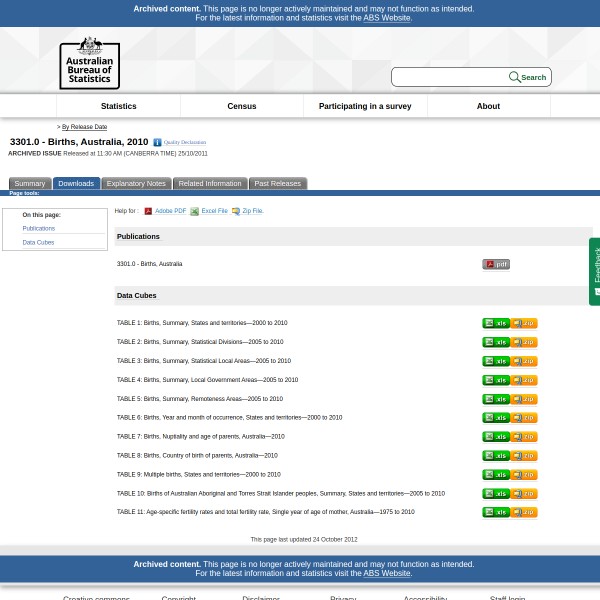Select the Past Releases tab
This screenshot has height=600, width=600.
pos(277,184)
